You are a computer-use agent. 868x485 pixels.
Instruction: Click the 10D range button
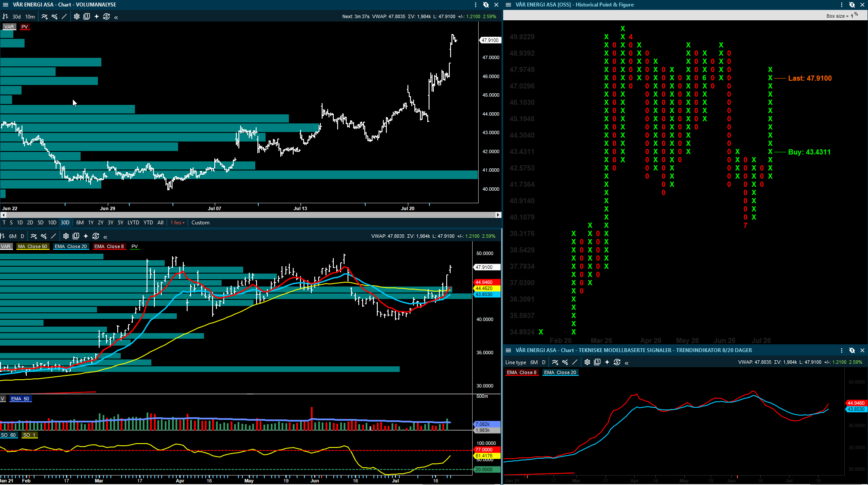coord(52,223)
